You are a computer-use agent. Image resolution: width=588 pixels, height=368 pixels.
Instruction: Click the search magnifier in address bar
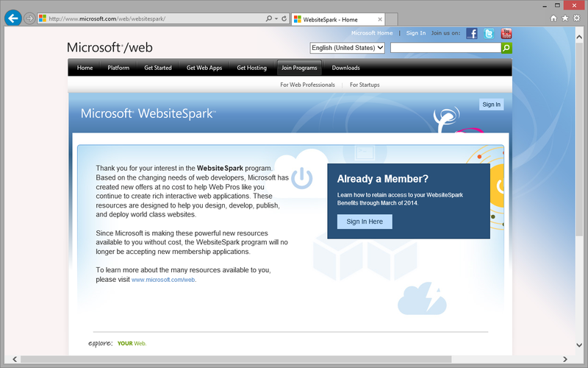[x=269, y=18]
